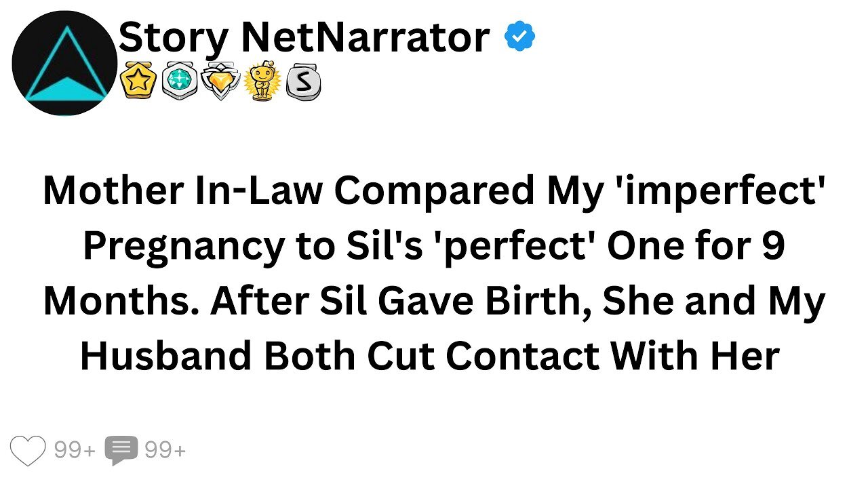
Task: Like the post with the heart
Action: pyautogui.click(x=28, y=450)
